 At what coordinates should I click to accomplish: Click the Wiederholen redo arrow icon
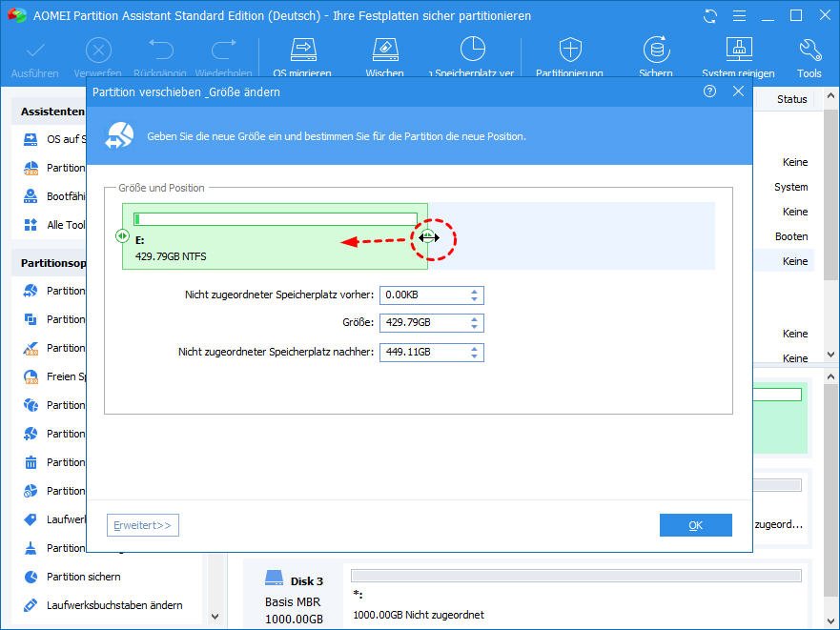tap(224, 50)
